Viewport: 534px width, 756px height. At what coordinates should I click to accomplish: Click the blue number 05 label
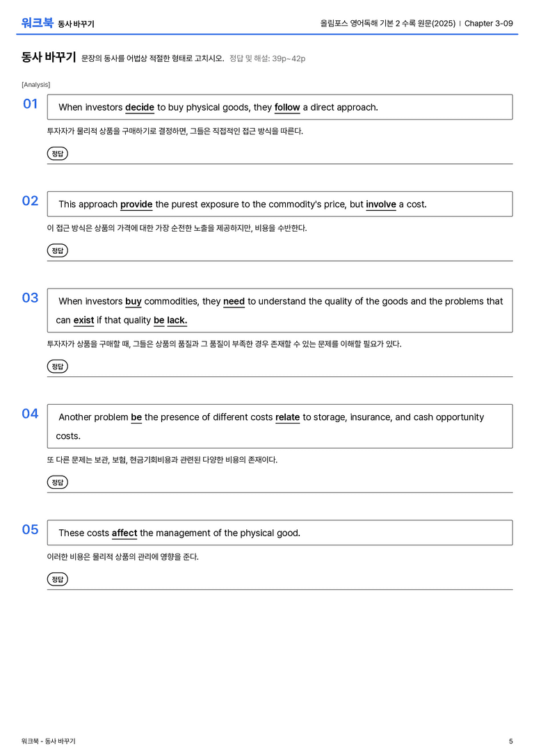tap(30, 529)
